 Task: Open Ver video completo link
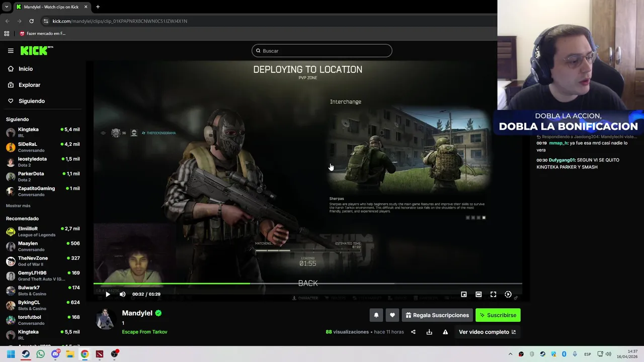click(x=487, y=332)
